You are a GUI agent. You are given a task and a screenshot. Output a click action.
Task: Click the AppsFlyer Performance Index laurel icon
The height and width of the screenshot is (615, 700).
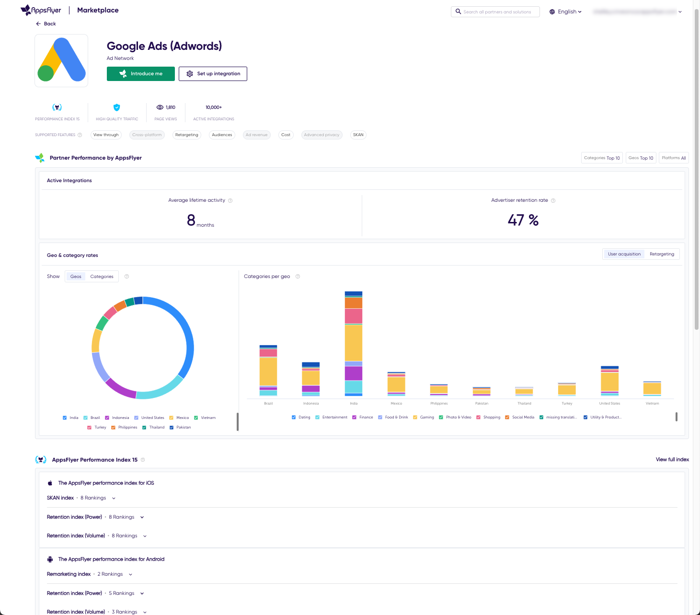coord(41,460)
